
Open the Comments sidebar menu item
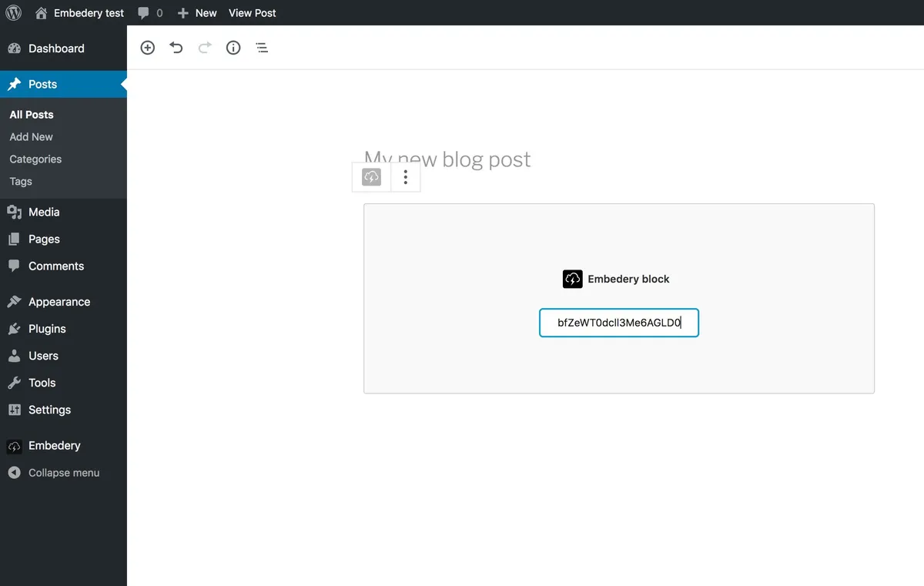63,266
